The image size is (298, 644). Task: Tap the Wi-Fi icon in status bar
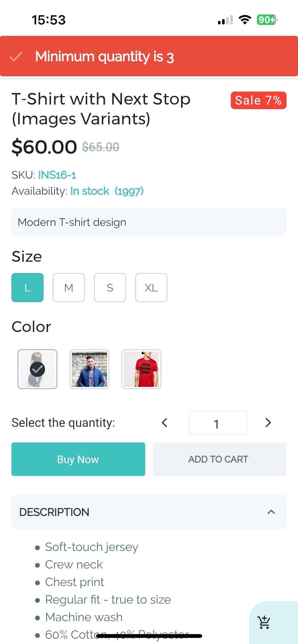(x=245, y=20)
